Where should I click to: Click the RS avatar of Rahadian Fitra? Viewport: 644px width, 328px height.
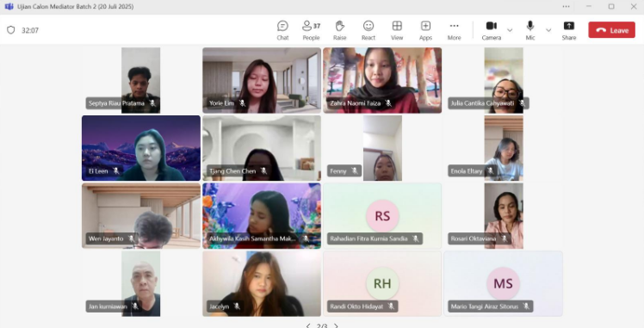(382, 215)
